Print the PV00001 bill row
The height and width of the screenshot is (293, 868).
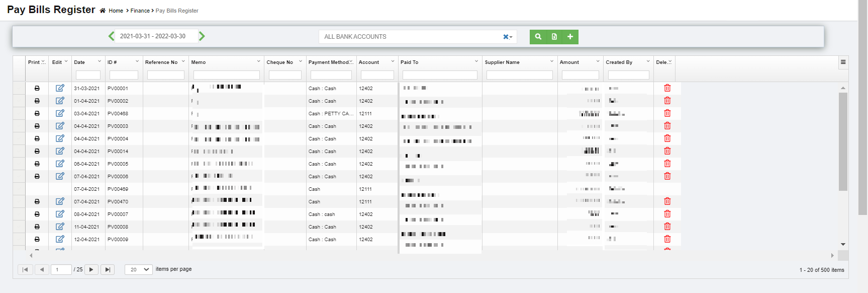tap(37, 88)
